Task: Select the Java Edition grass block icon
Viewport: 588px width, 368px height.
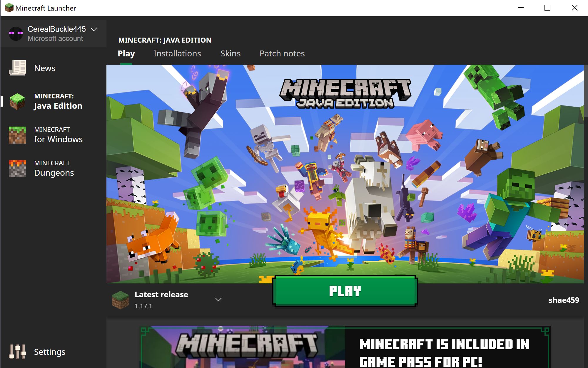Action: (x=17, y=101)
